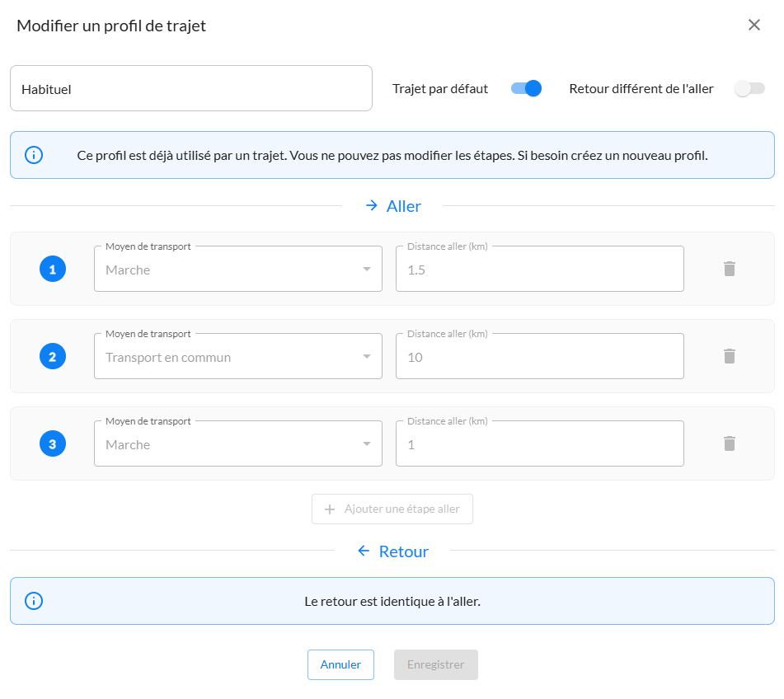Click the step 2 number badge

coord(53,357)
